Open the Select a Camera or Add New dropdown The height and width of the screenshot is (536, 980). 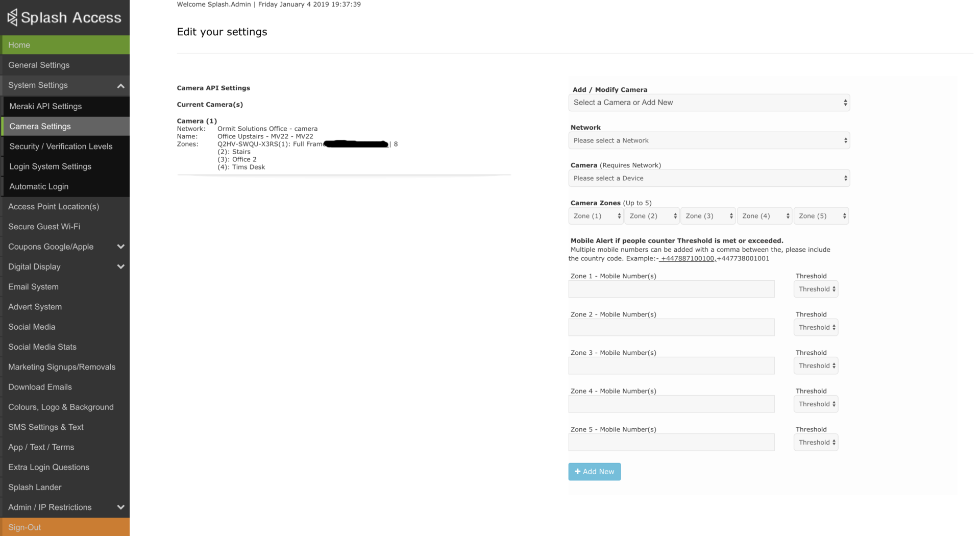pos(708,102)
